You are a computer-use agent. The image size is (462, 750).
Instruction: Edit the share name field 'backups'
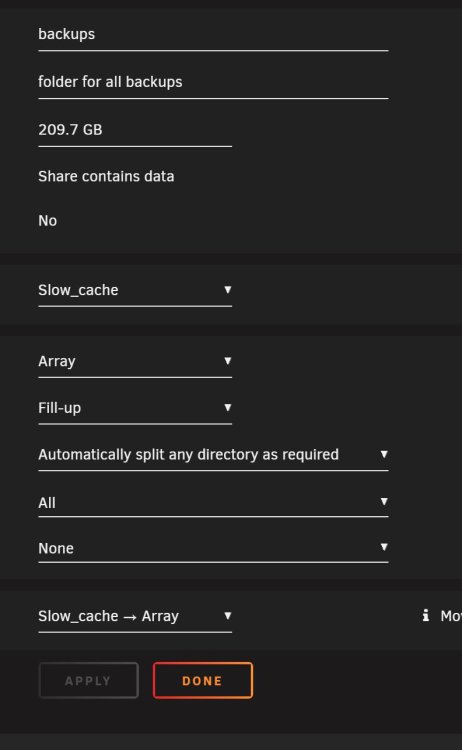point(213,34)
